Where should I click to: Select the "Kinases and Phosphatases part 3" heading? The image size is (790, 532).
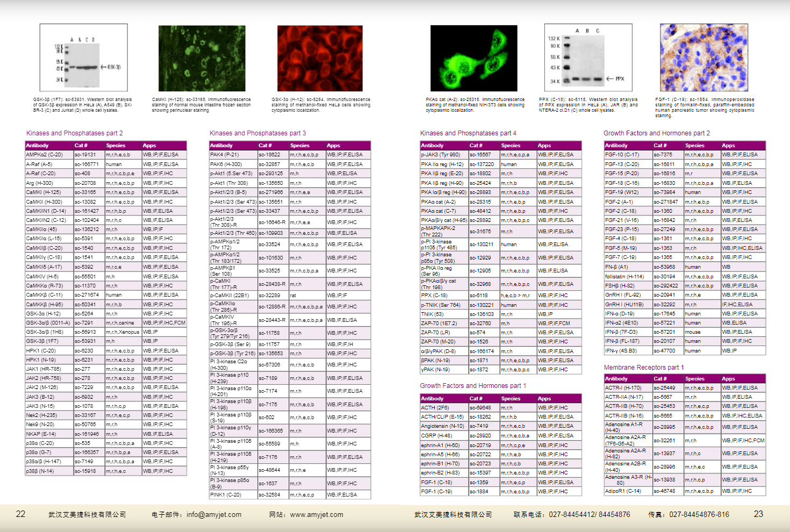(257, 133)
